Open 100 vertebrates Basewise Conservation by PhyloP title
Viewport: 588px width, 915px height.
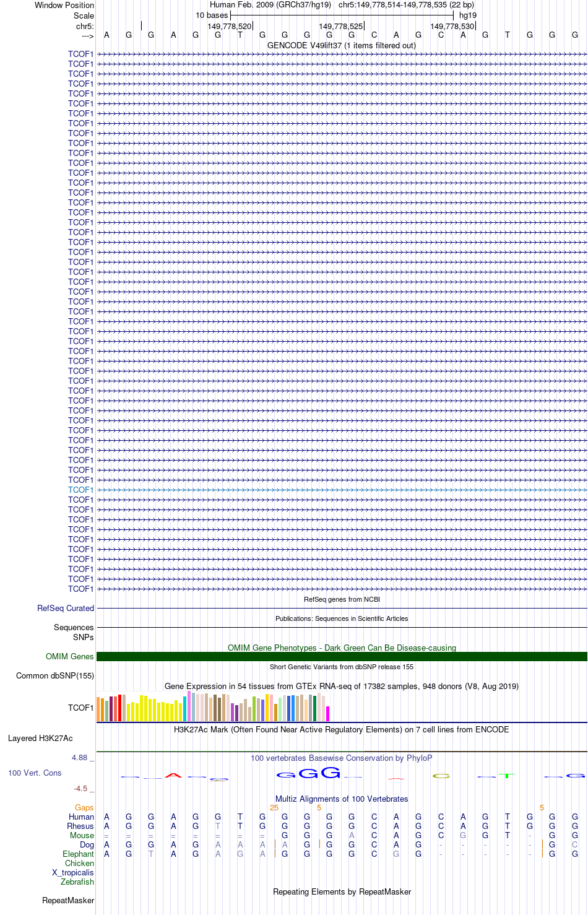tap(342, 758)
